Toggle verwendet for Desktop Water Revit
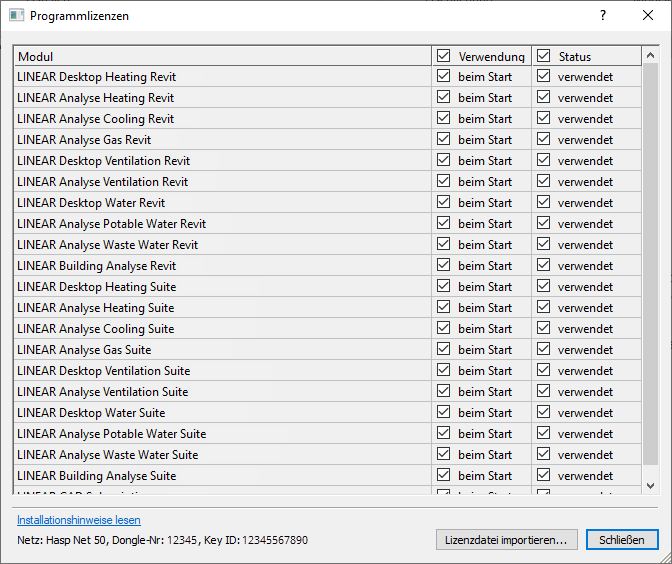Viewport: 672px width, 564px height. click(x=543, y=202)
